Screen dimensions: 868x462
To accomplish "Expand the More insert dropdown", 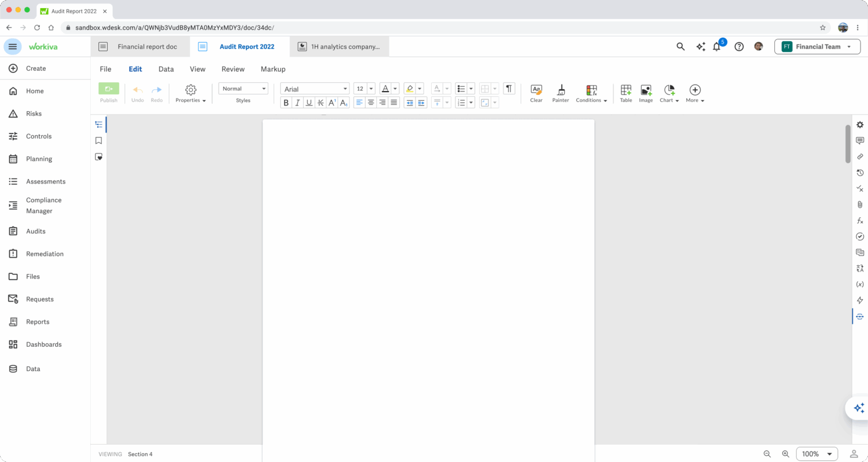I will click(695, 93).
